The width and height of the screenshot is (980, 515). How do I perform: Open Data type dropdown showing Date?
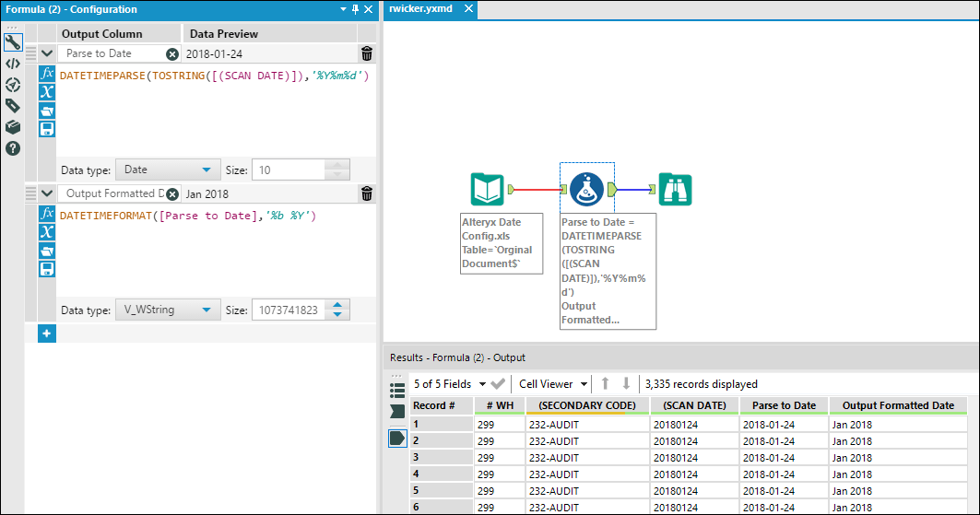168,170
